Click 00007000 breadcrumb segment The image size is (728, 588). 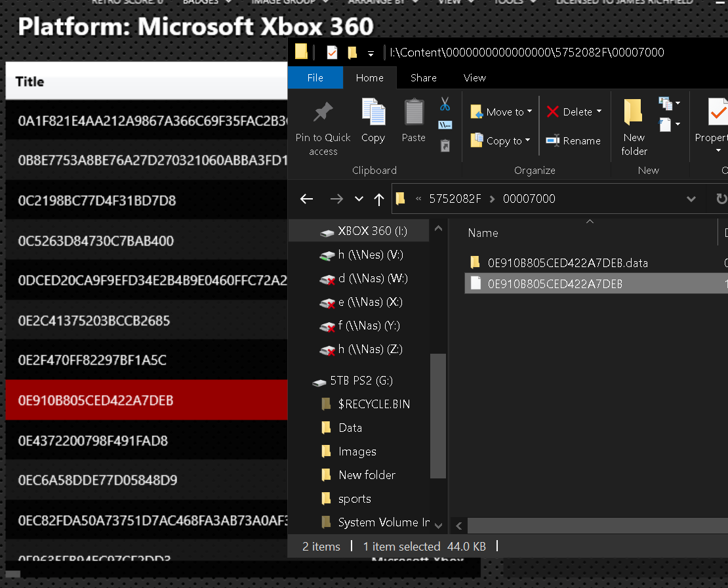pyautogui.click(x=529, y=199)
